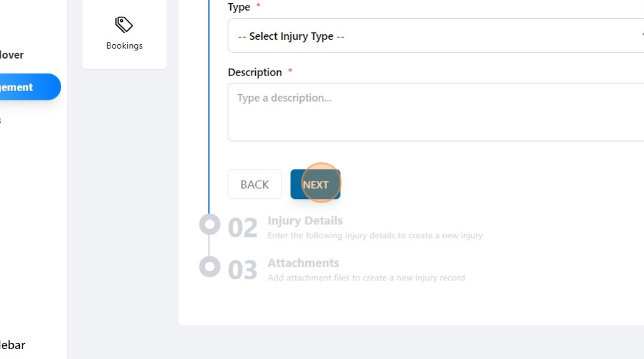Viewport: 644px width, 359px height.
Task: Click "Add attachment files" step subtitle
Action: 366,278
